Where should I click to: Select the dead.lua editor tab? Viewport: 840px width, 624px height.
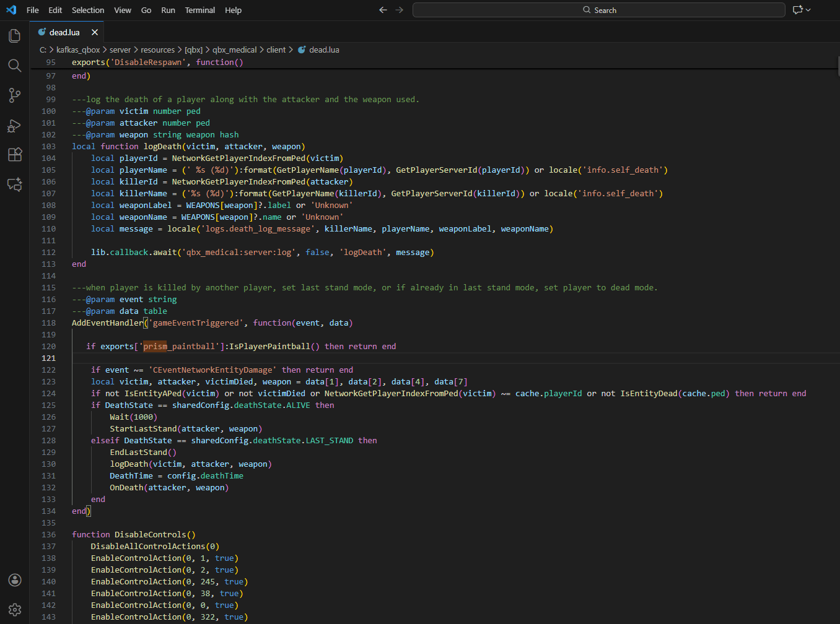tap(64, 32)
